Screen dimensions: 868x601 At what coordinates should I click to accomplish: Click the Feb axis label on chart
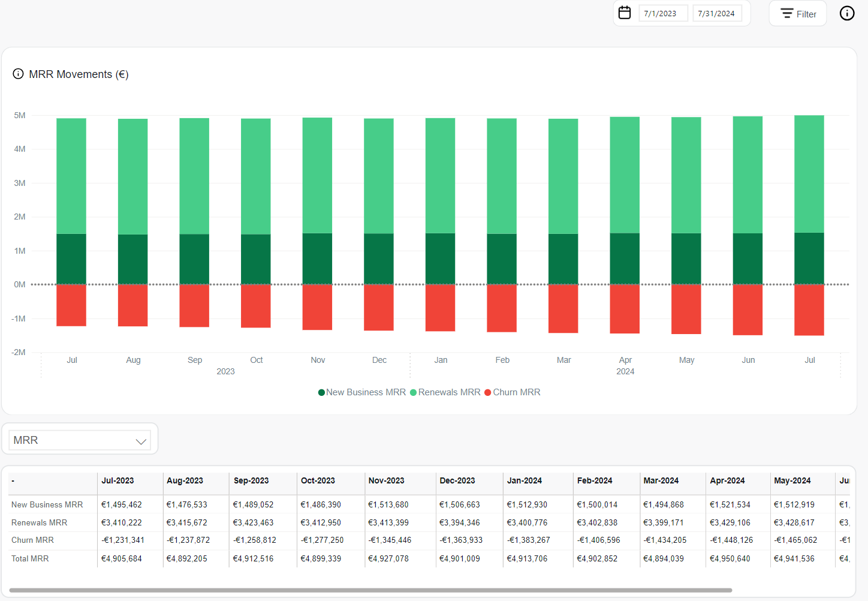(x=502, y=360)
